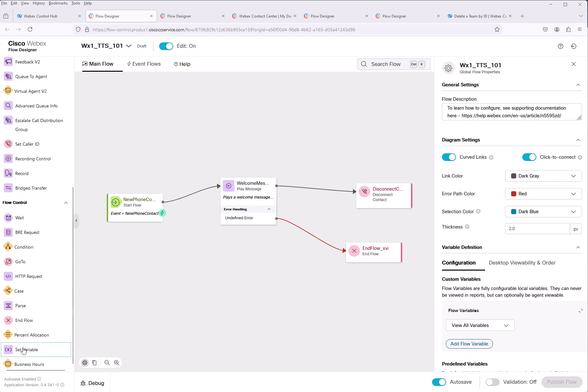Click the Queue To Agent icon
Screen dimensions: 588x392
[8, 76]
